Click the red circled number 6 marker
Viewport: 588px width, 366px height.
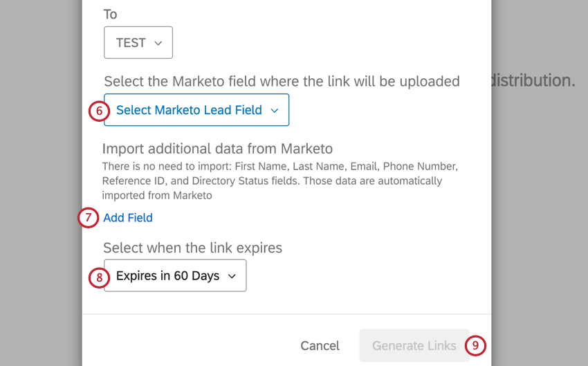(x=99, y=111)
